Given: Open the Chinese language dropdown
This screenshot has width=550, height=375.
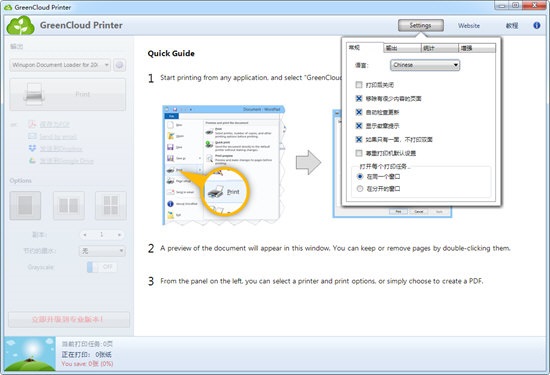Looking at the screenshot, I should pos(425,65).
